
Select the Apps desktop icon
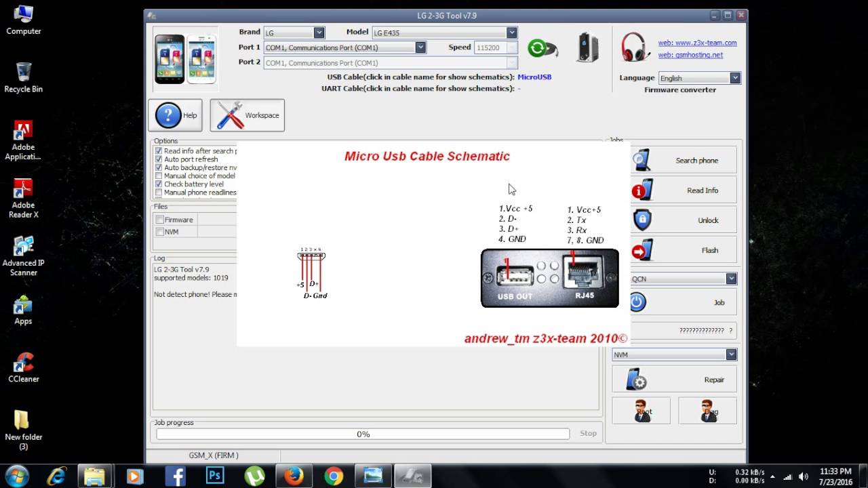click(x=24, y=310)
